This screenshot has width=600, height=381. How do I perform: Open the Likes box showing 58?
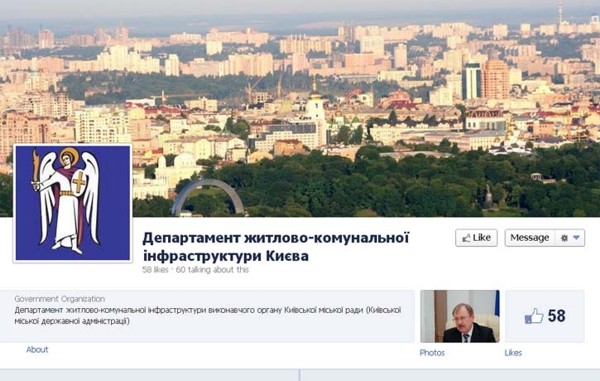coord(545,316)
